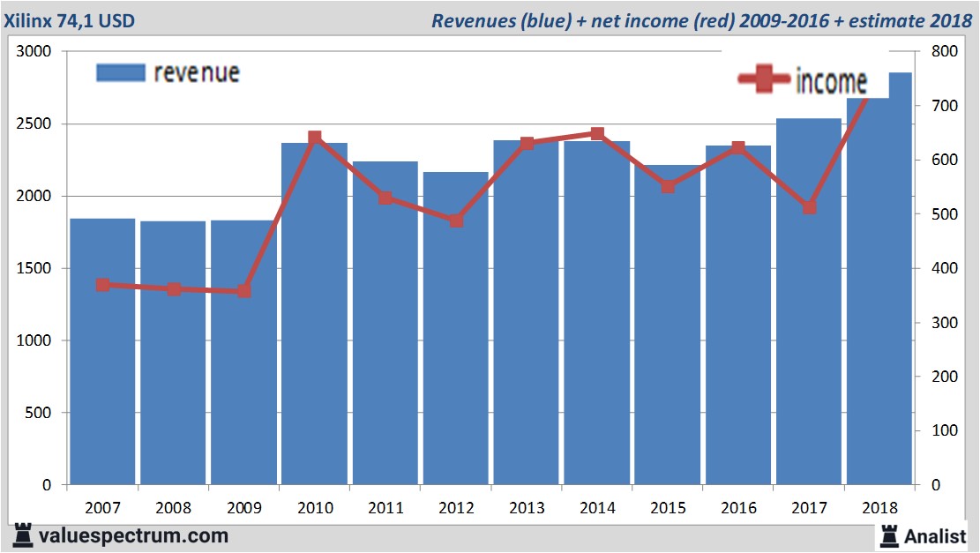Select the 2016 revenue bar

(738, 315)
